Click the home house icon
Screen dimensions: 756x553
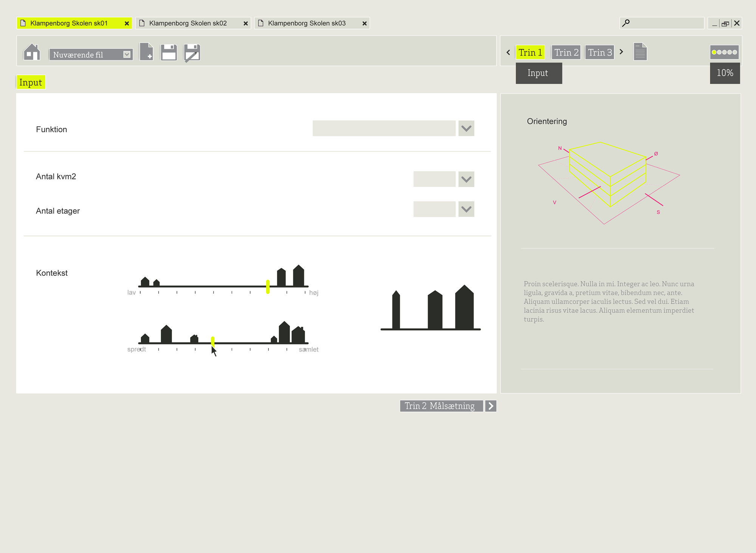tap(32, 52)
